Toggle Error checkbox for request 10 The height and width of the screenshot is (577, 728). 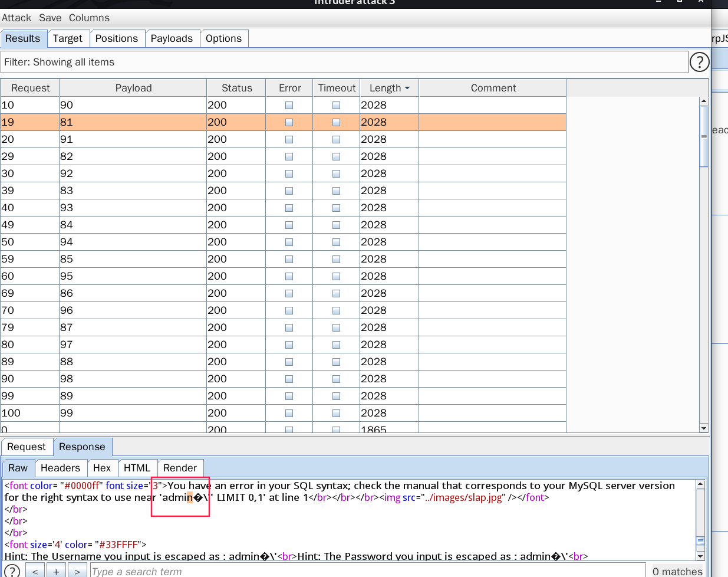289,105
